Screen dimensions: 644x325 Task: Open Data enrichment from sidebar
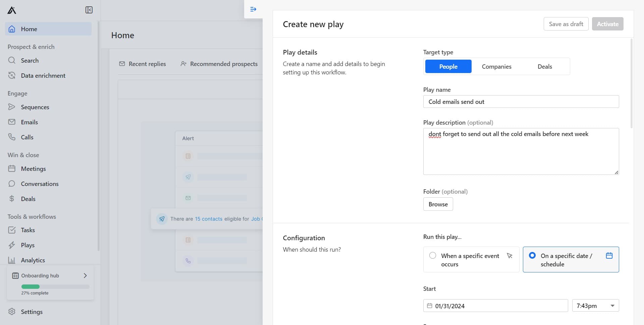point(43,76)
